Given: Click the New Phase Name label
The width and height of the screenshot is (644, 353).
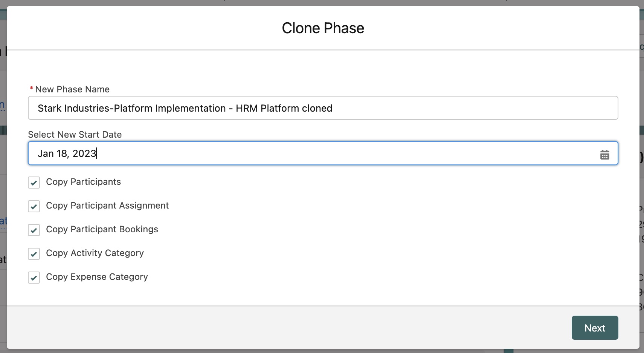Looking at the screenshot, I should (x=72, y=89).
